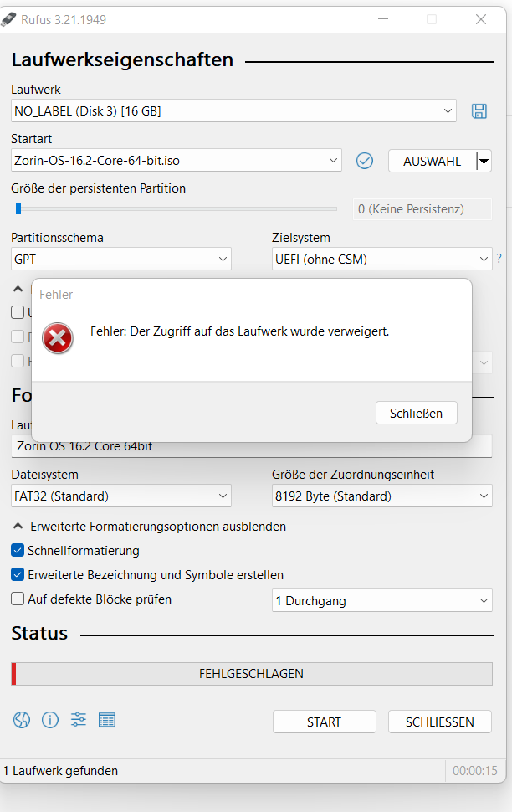Image resolution: width=512 pixels, height=812 pixels.
Task: Toggle Erweiterte Bezeichnung und Symbole erstellen
Action: pyautogui.click(x=18, y=574)
